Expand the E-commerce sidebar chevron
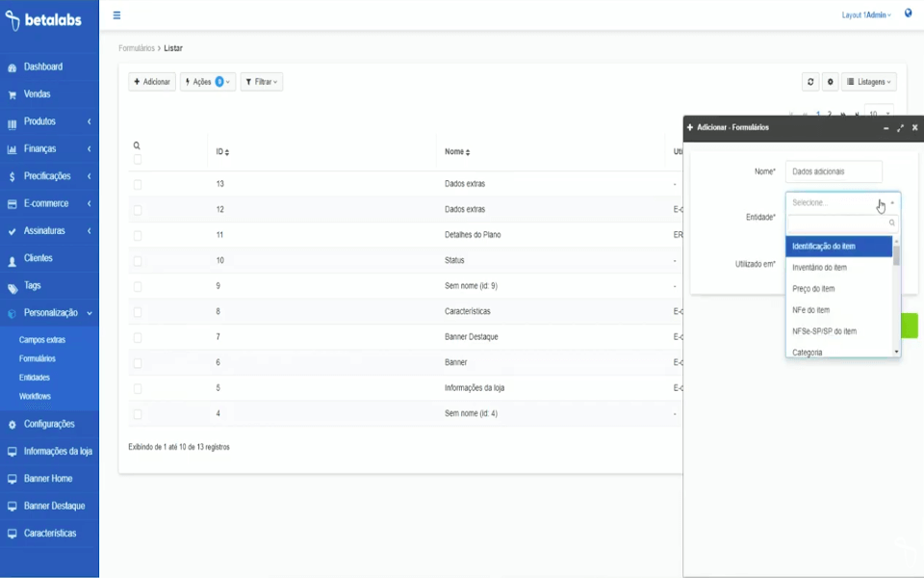The image size is (924, 578). 89,203
